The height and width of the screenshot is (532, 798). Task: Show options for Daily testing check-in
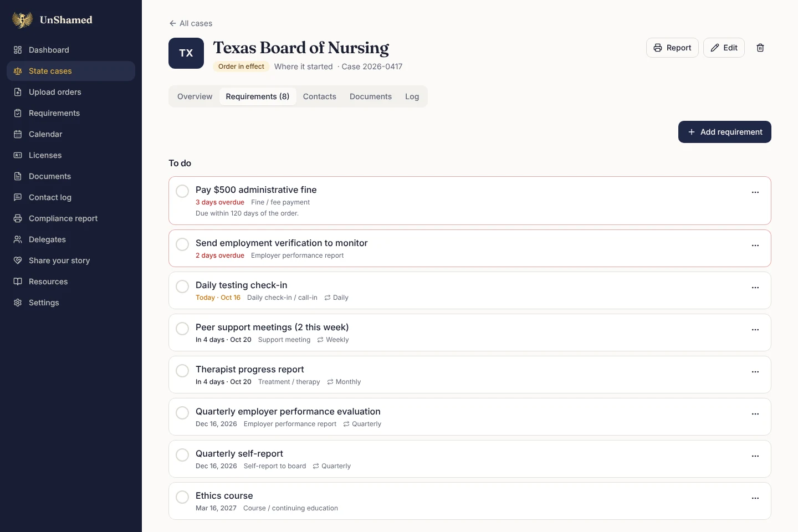pyautogui.click(x=755, y=288)
